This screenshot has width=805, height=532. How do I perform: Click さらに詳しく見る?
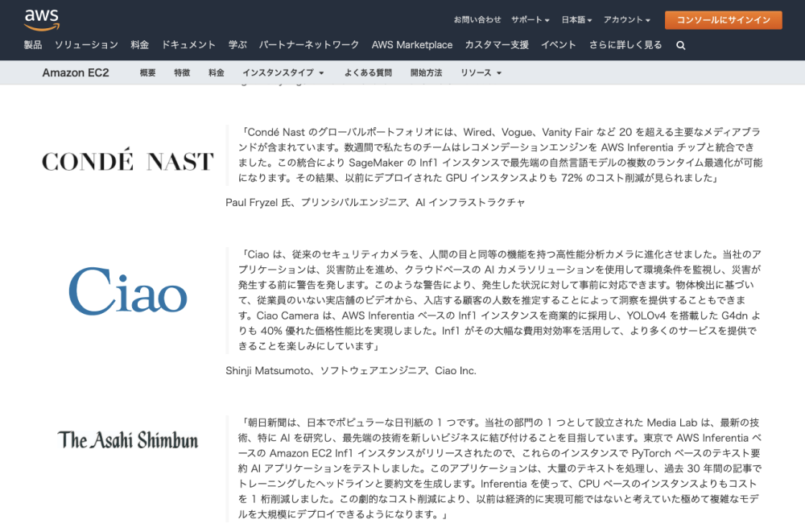(625, 45)
